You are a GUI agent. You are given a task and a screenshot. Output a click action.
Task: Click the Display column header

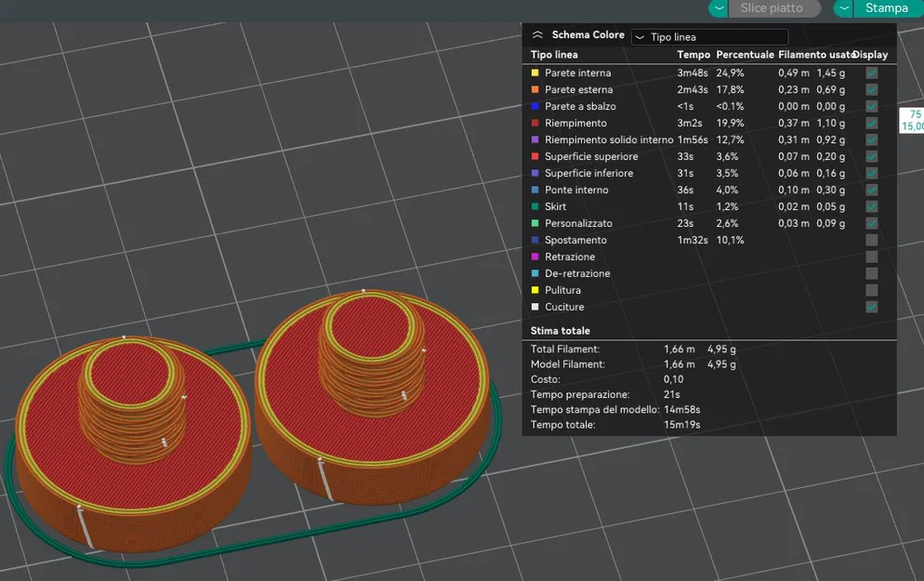[871, 55]
